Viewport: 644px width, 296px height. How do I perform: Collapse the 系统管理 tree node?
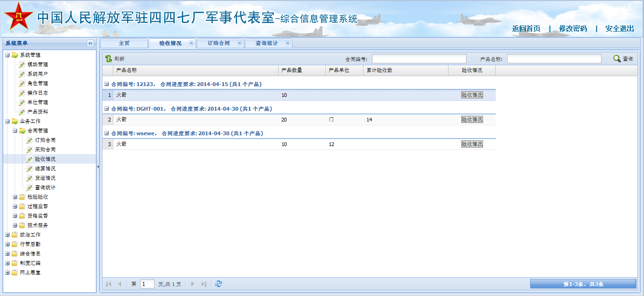(8, 55)
